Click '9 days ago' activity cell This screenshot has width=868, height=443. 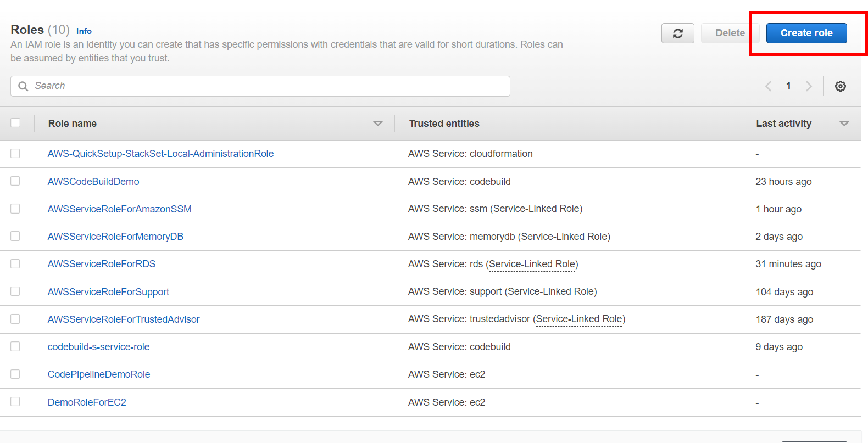(x=779, y=347)
